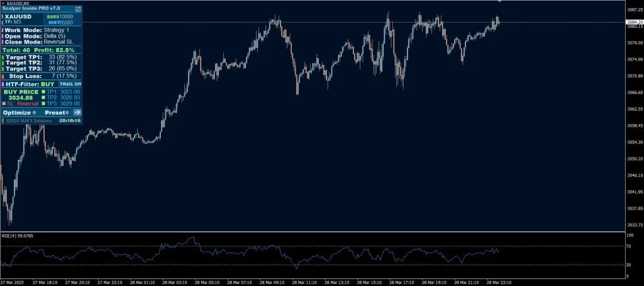
Task: Click the XAUUSD symbol label in panel
Action: 18,16
